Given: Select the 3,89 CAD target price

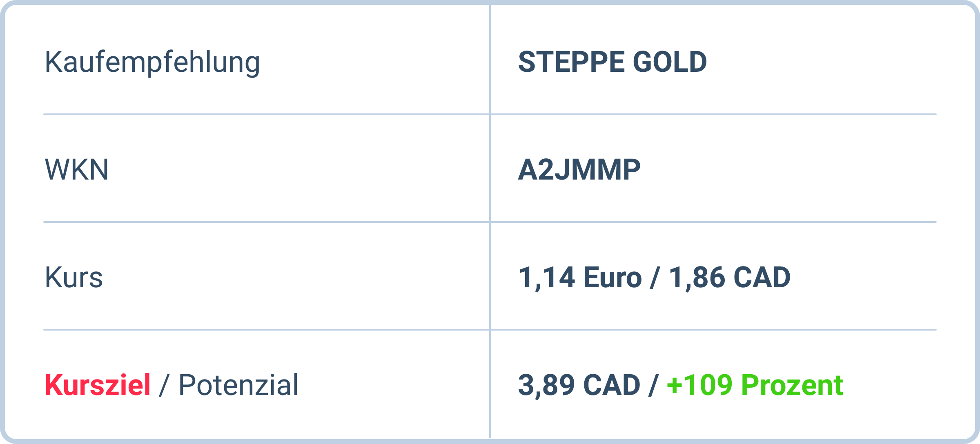Looking at the screenshot, I should click(579, 385).
